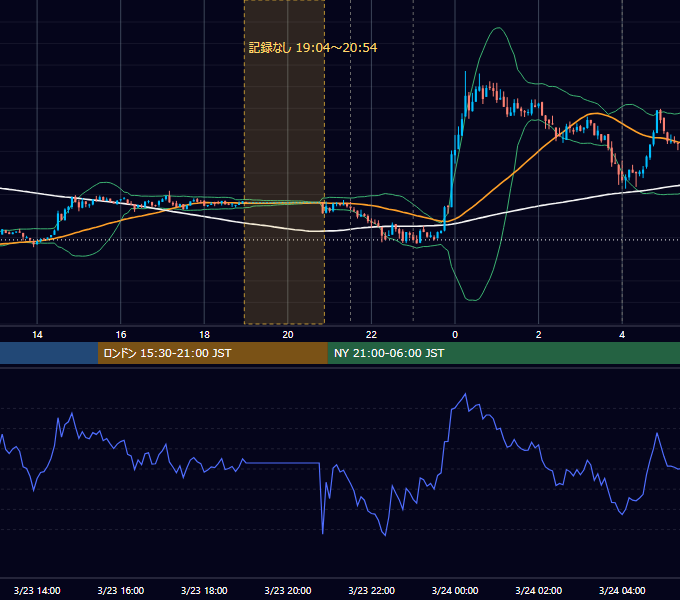Image resolution: width=680 pixels, height=600 pixels.
Task: Pick the 2 hour axis label
Action: pos(539,335)
